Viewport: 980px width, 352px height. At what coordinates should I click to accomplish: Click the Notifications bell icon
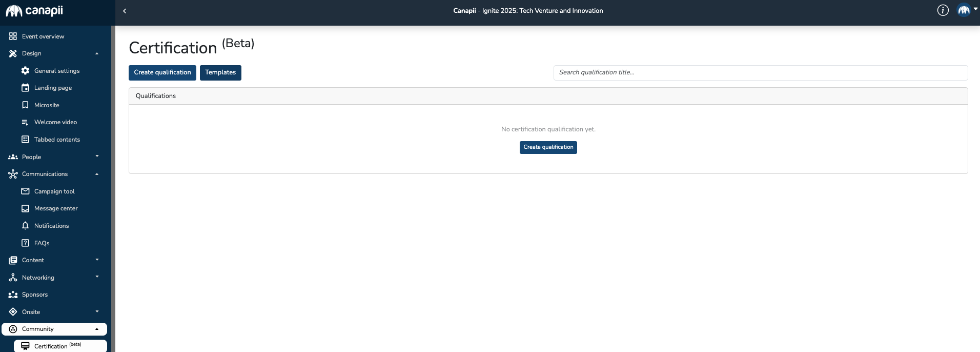tap(25, 226)
